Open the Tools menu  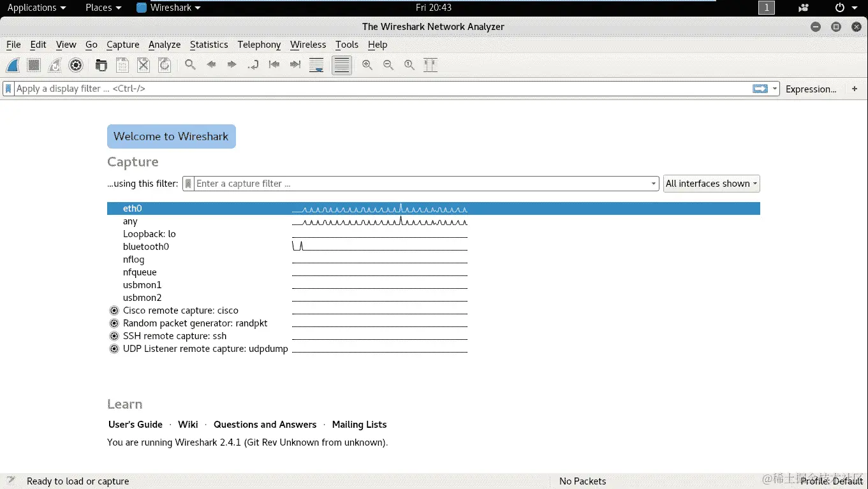347,45
